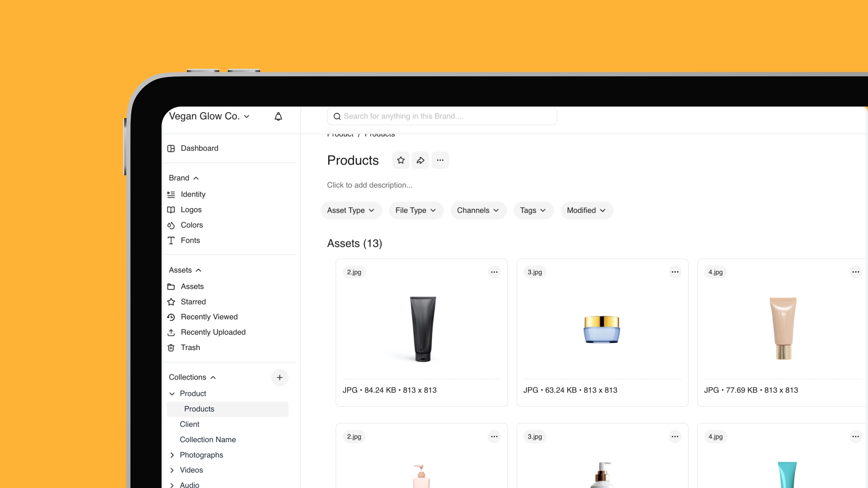Click the Starred star icon in sidebar

click(171, 302)
